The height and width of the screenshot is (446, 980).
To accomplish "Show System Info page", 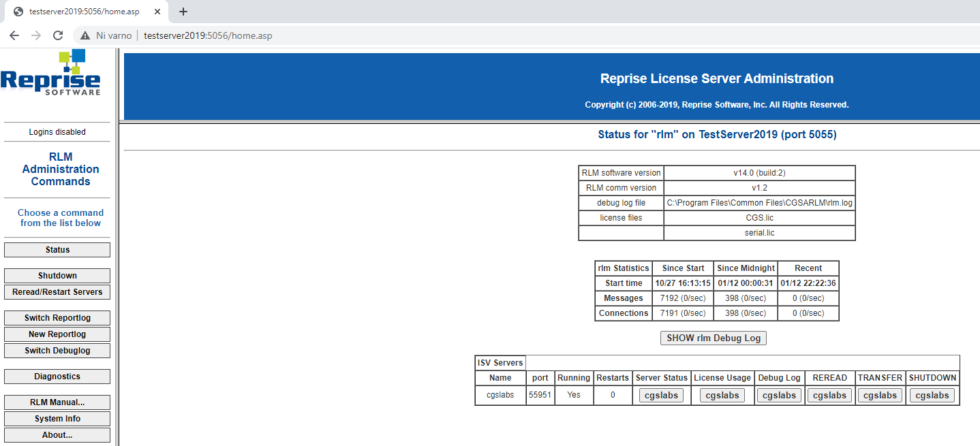I will pos(57,419).
